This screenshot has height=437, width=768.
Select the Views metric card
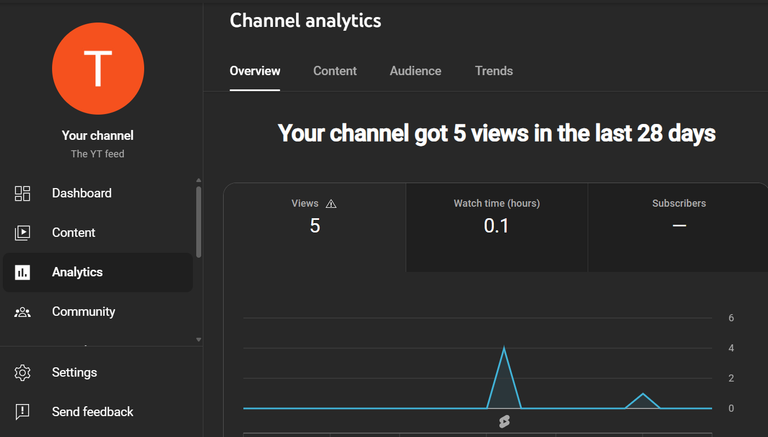[314, 227]
